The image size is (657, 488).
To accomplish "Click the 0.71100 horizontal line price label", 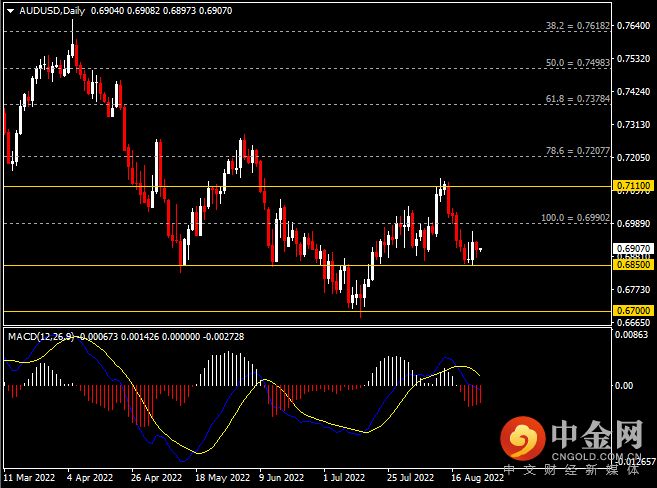I will [634, 186].
